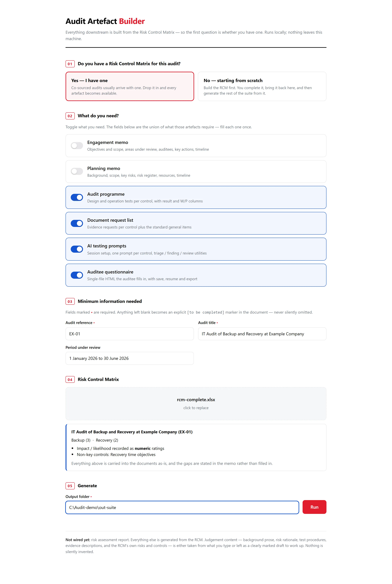
Task: Click the 05 Generate step badge
Action: [70, 486]
